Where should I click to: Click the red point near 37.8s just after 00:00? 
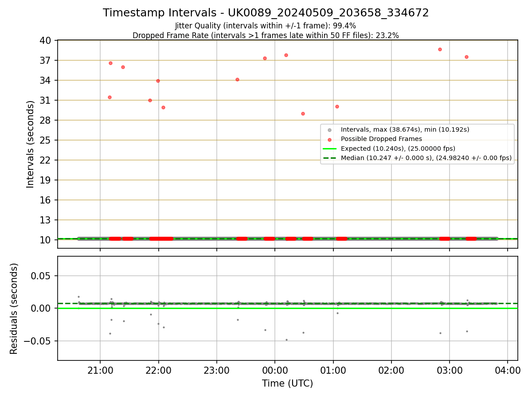[x=286, y=55]
